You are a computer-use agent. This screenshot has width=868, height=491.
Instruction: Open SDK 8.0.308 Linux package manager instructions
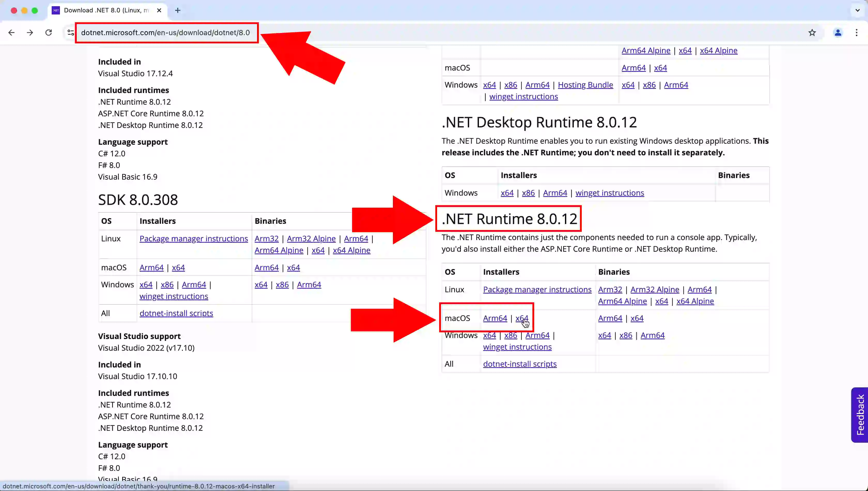tap(193, 239)
